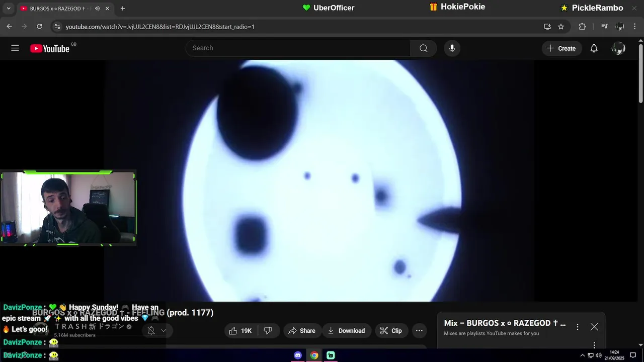Close the BURGOS x RAZEGOD tab
Screen dimensions: 644x362
point(107,9)
